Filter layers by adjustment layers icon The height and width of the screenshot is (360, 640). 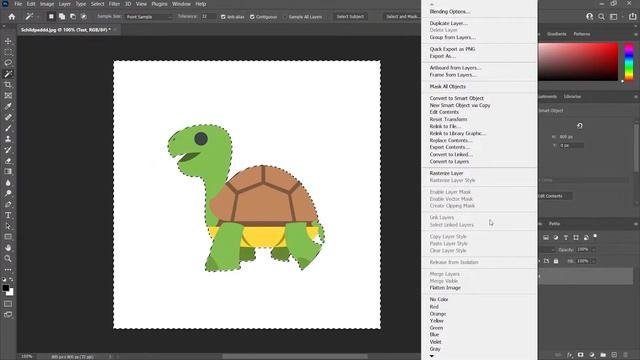pyautogui.click(x=556, y=238)
